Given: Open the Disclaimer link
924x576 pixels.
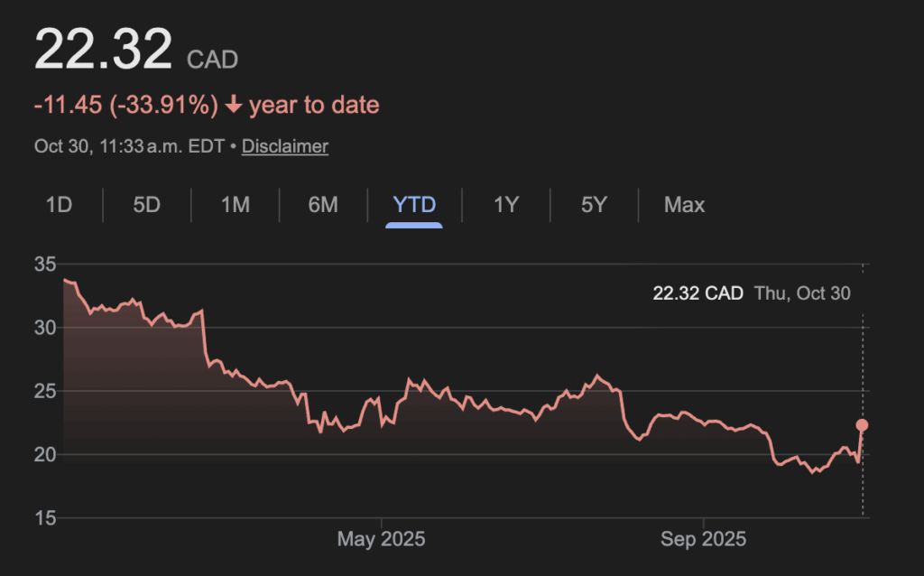Looking at the screenshot, I should (285, 145).
